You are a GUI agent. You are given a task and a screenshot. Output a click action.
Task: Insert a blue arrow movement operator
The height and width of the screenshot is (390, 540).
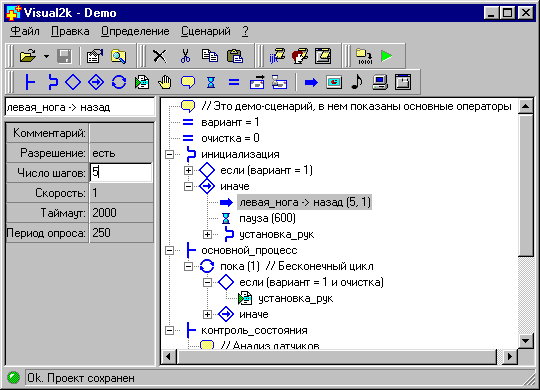[x=311, y=82]
